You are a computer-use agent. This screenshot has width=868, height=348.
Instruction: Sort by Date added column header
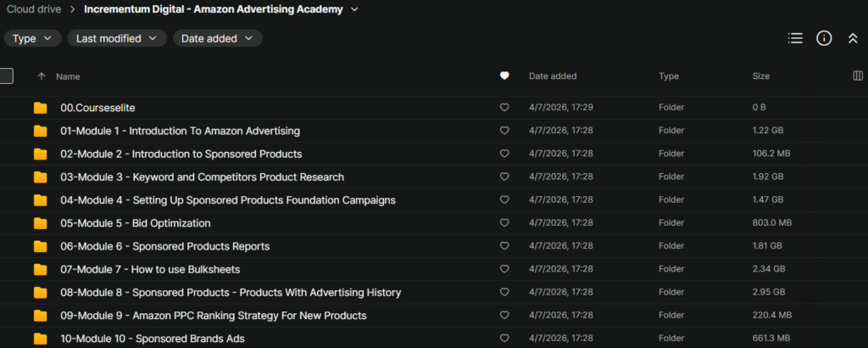(553, 76)
